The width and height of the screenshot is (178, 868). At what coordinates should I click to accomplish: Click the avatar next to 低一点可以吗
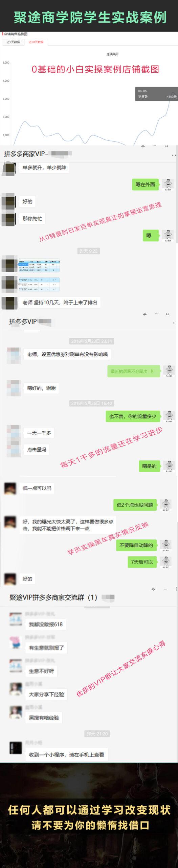tap(10, 489)
